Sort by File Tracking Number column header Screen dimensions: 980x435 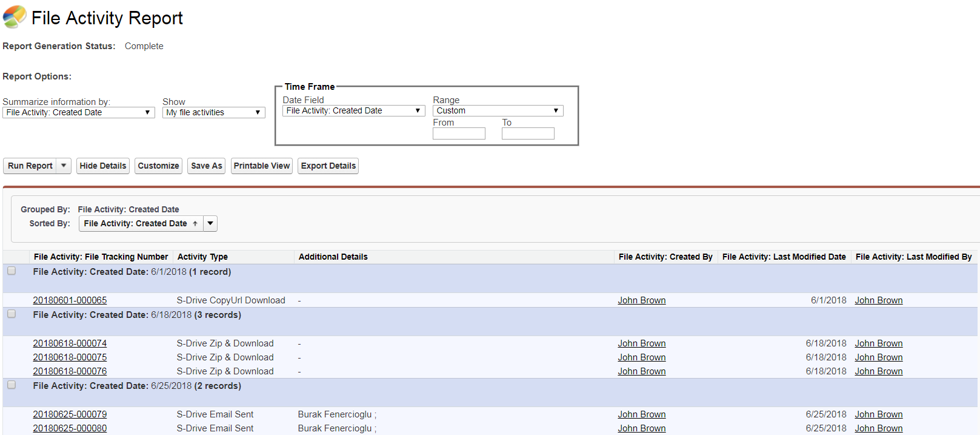point(101,257)
